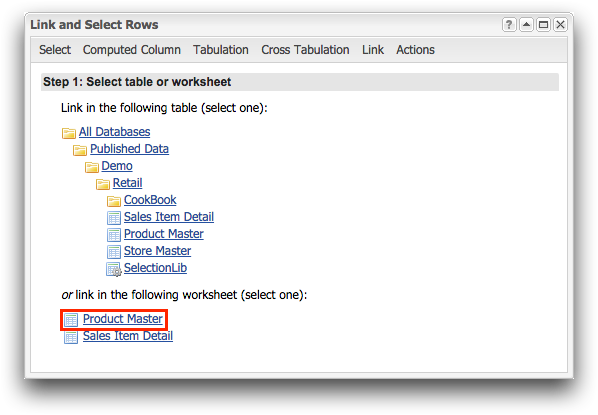Collapse the window with the up-arrow button
598x415 pixels.
tap(526, 25)
